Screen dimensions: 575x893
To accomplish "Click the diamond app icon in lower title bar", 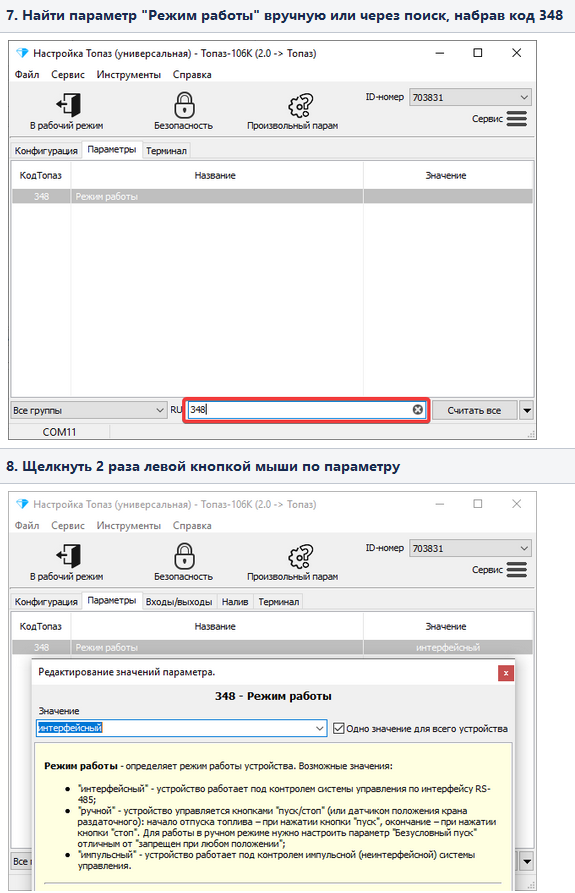I will point(22,504).
